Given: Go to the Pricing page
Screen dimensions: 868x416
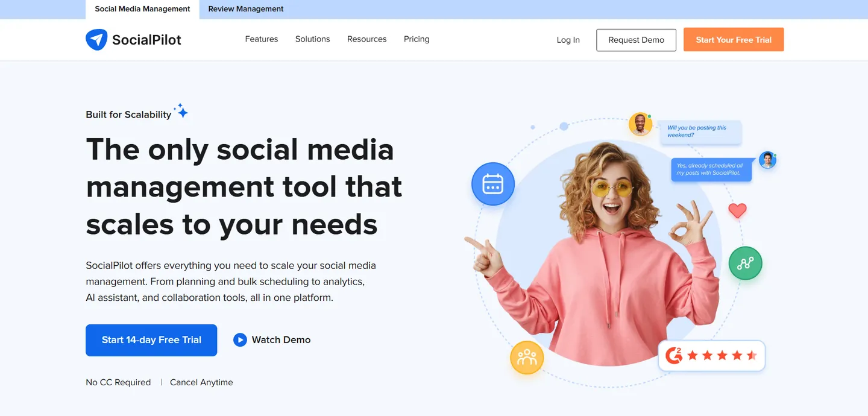Looking at the screenshot, I should click(417, 39).
